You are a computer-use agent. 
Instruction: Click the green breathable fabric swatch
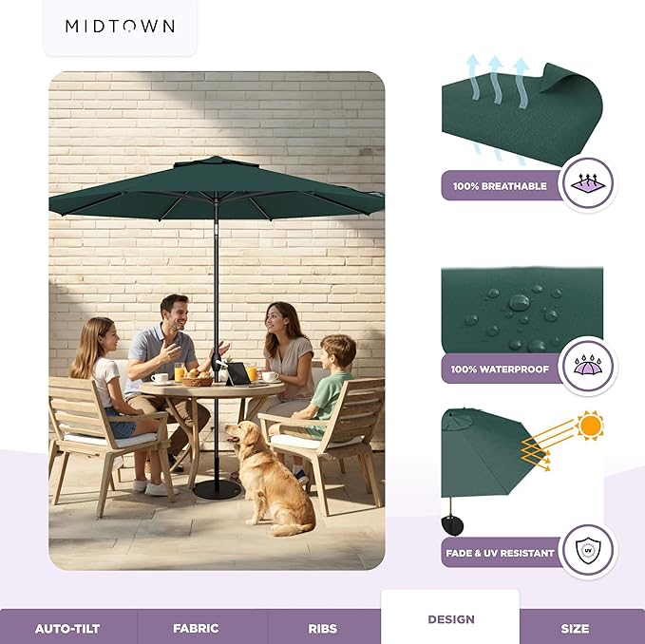tap(522, 115)
